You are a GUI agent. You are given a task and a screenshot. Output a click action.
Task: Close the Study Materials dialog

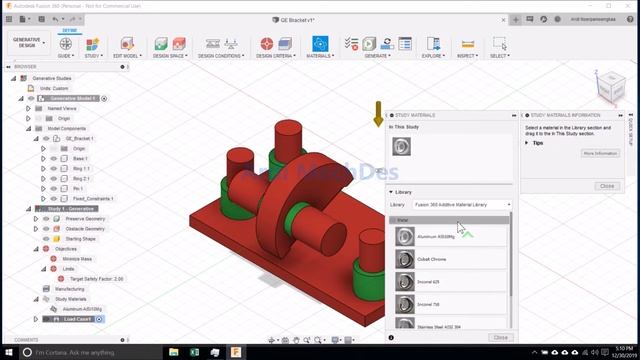(500, 338)
